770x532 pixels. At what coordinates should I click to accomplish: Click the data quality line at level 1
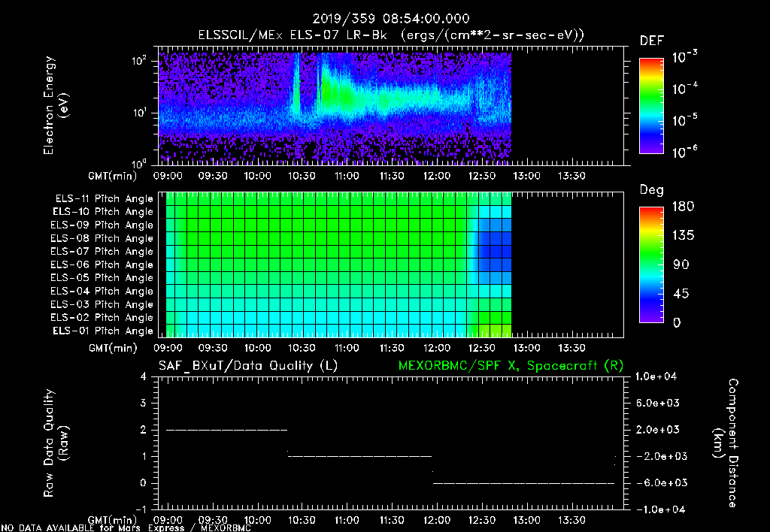pos(359,456)
